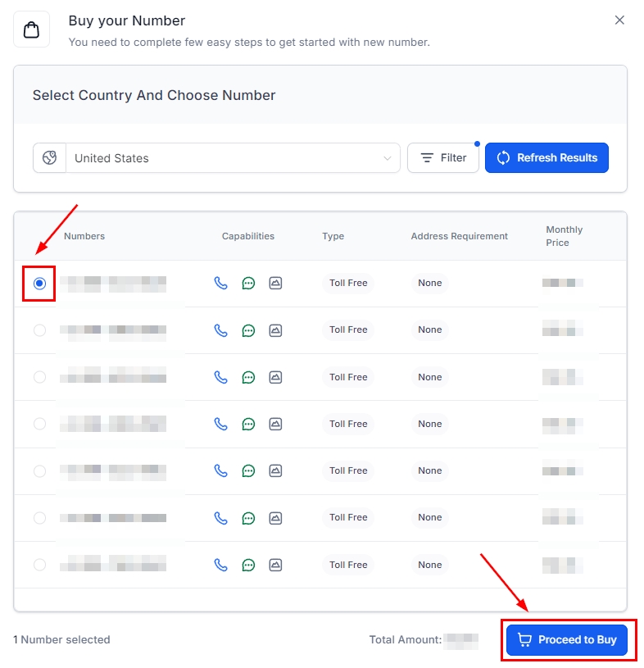Screen dimensions: 644x668
Task: Pick the last row's radio button
Action: coord(39,565)
